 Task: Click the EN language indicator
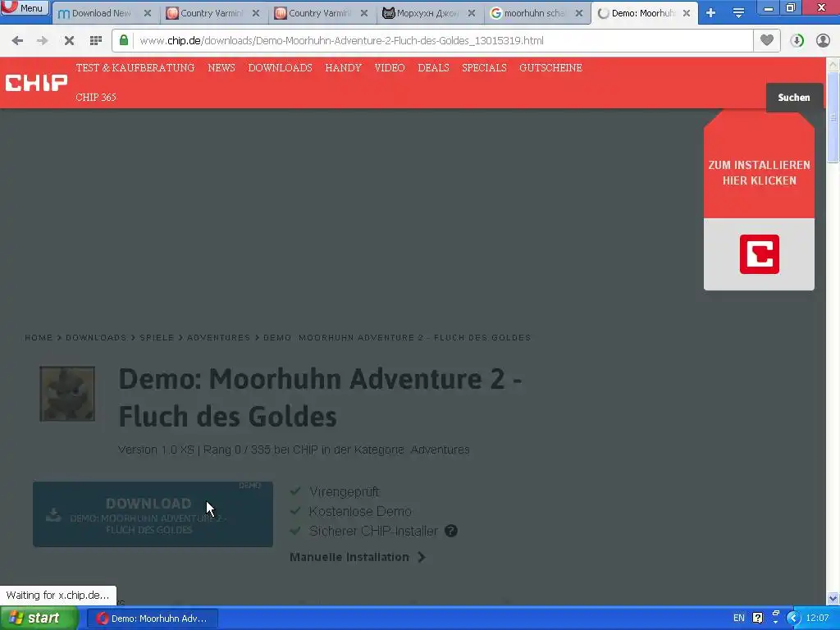tap(739, 619)
